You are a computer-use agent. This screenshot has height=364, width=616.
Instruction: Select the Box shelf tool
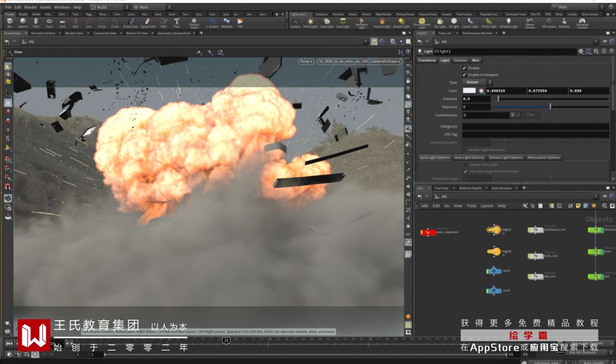10,23
